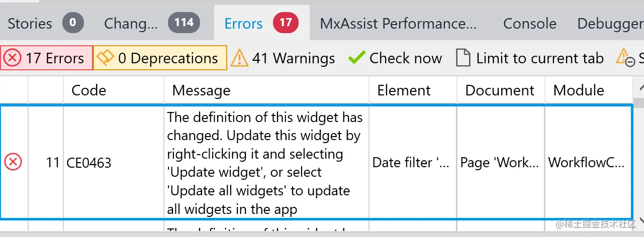The image size is (644, 237).
Task: Switch to the Stories tab
Action: pyautogui.click(x=44, y=23)
